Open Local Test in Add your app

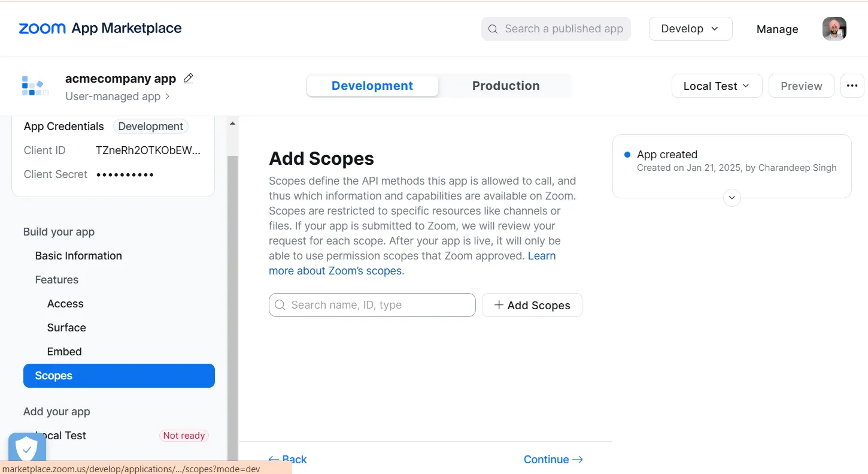(x=60, y=436)
